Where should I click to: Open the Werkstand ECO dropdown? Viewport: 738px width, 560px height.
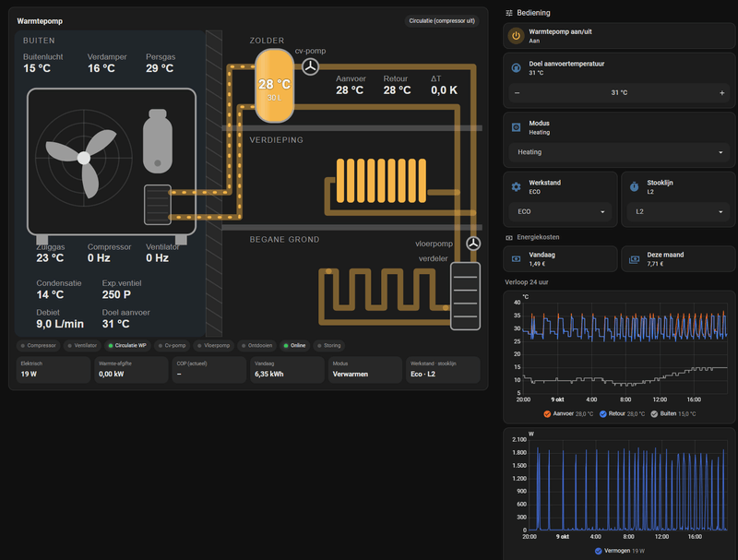(560, 212)
